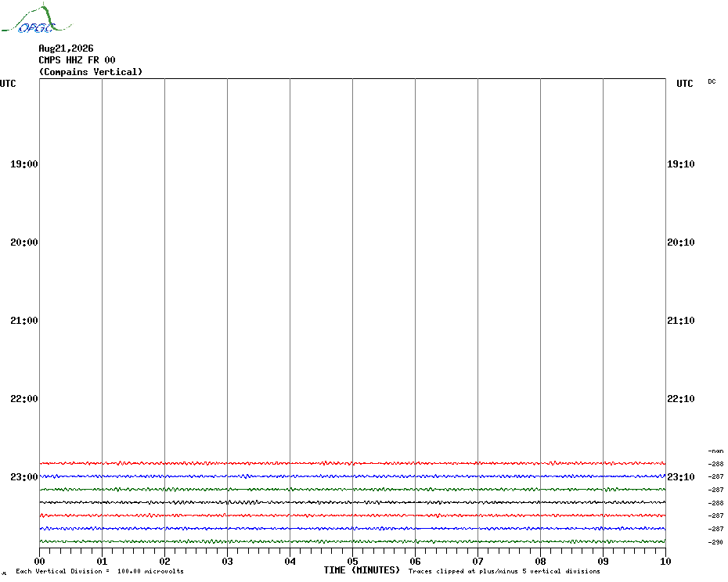Click the black seismic trace
The image size is (728, 582).
(x=353, y=502)
